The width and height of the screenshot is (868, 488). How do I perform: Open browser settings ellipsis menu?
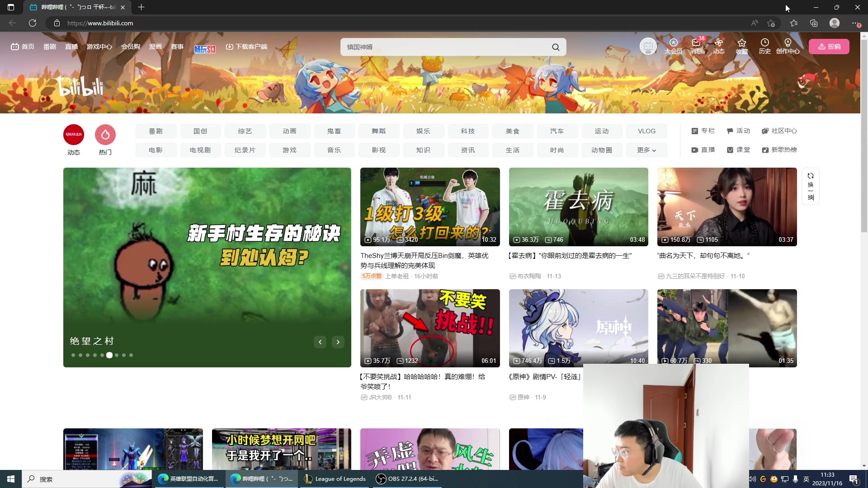coord(855,23)
